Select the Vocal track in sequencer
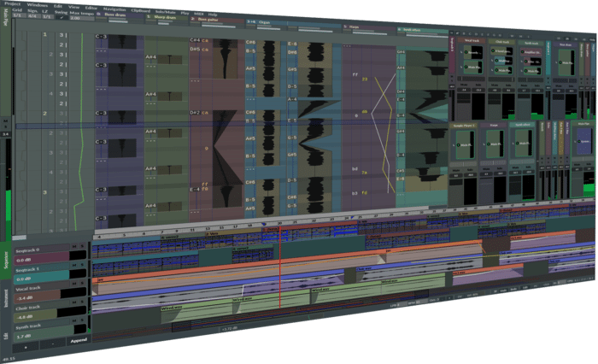Image resolution: width=598 pixels, height=364 pixels. [x=29, y=288]
